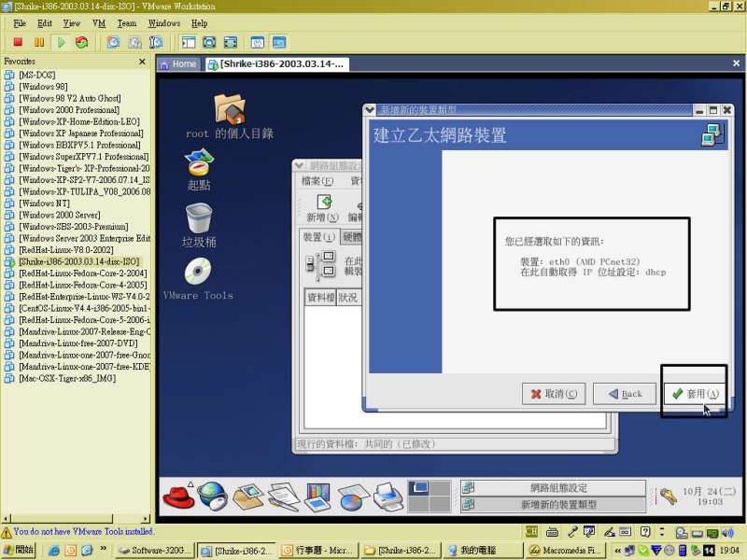The image size is (747, 560).
Task: Click the CH language indicator on the language bar
Action: tap(531, 532)
